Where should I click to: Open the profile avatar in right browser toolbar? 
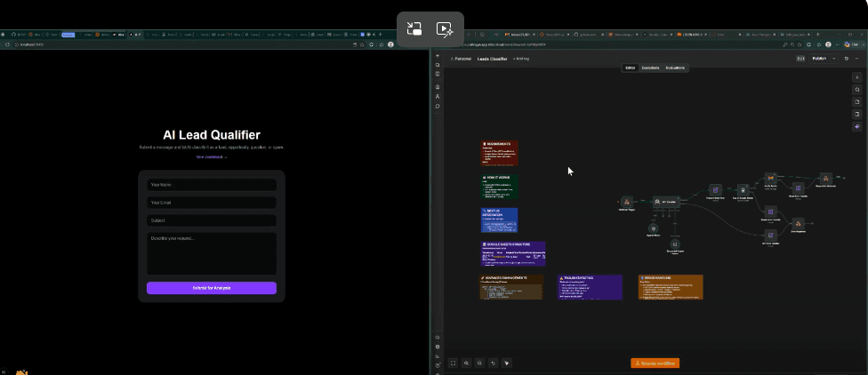pyautogui.click(x=828, y=44)
